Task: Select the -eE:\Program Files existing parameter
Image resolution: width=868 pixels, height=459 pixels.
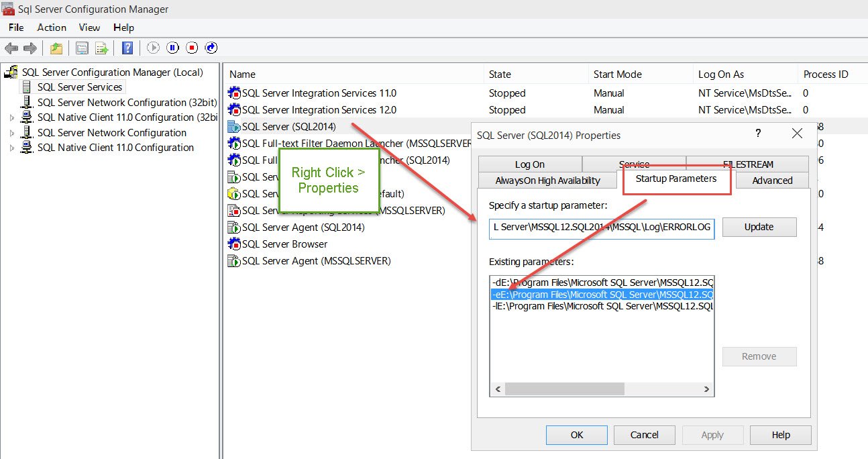Action: [x=602, y=295]
